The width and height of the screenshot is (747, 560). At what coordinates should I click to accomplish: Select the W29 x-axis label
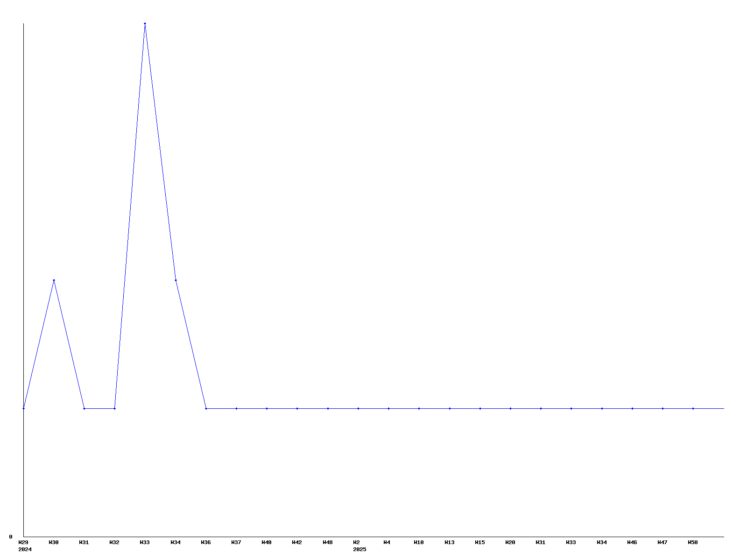23,542
